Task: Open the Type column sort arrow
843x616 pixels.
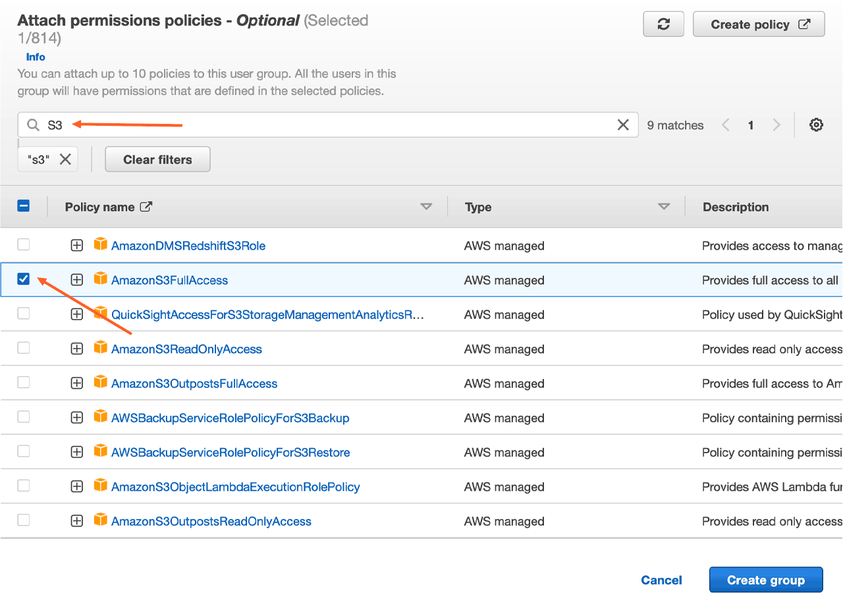Action: click(x=664, y=207)
